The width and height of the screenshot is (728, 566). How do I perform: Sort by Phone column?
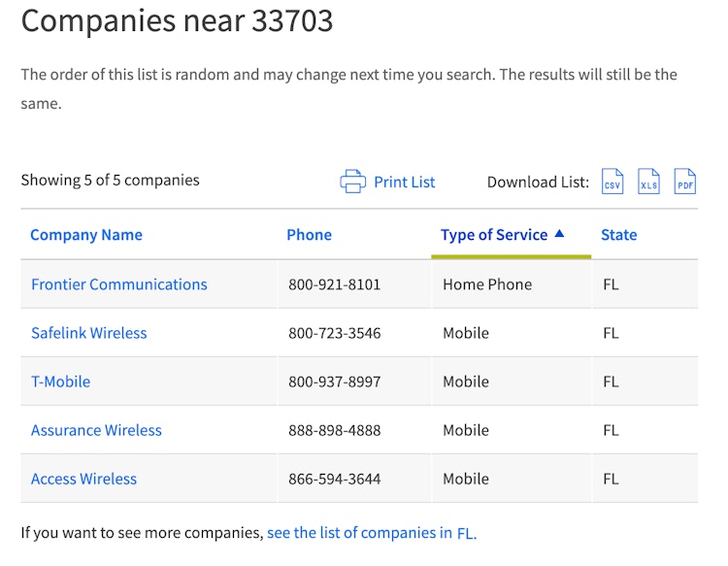coord(310,235)
